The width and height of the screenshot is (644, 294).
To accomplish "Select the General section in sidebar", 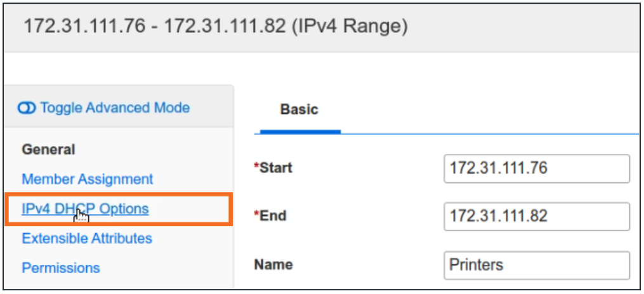I will (48, 150).
